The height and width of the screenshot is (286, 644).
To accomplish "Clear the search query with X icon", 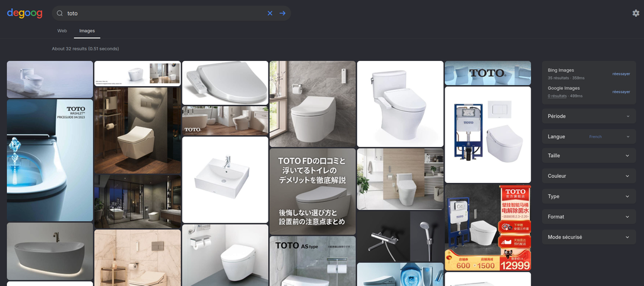I will (x=270, y=13).
